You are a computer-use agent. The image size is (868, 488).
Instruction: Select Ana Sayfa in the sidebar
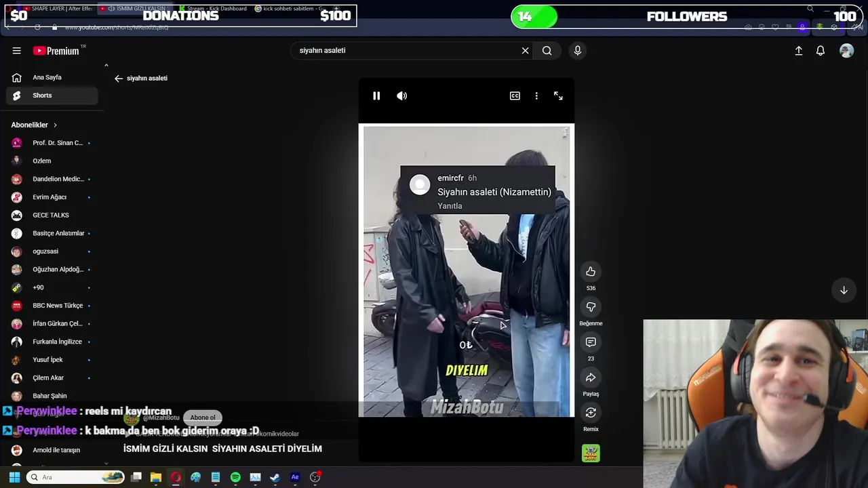(x=52, y=77)
